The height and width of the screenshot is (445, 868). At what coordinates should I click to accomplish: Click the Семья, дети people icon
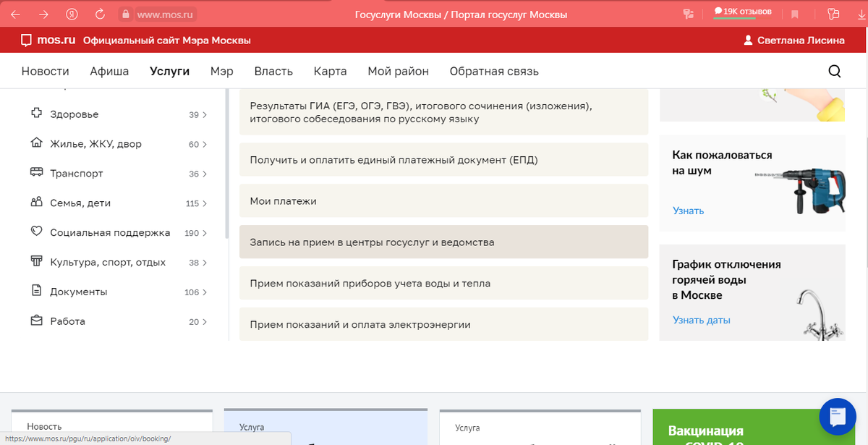pyautogui.click(x=36, y=203)
